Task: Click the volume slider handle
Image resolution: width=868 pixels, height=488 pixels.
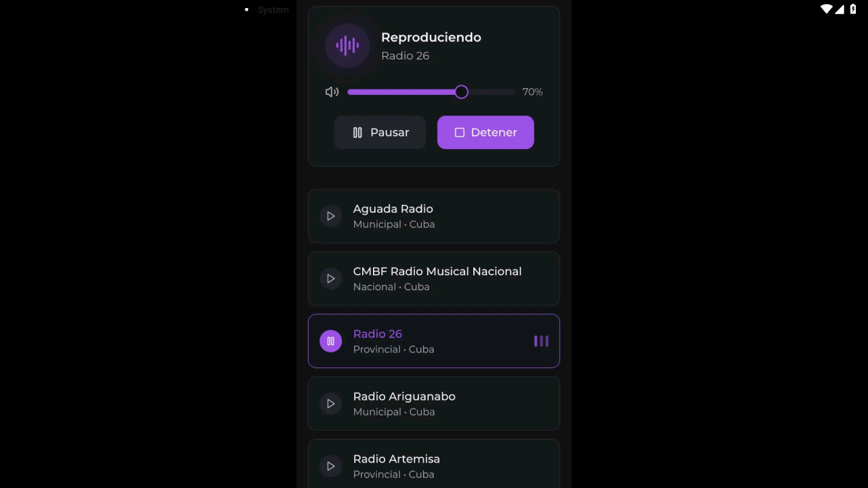Action: [461, 92]
